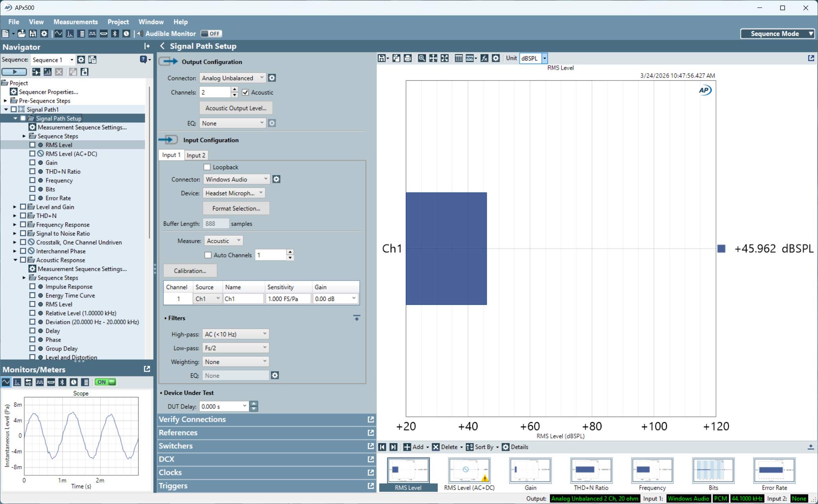Screen dimensions: 818x504
Task: Click the lock sequence icon in Navigator
Action: pyautogui.click(x=93, y=60)
